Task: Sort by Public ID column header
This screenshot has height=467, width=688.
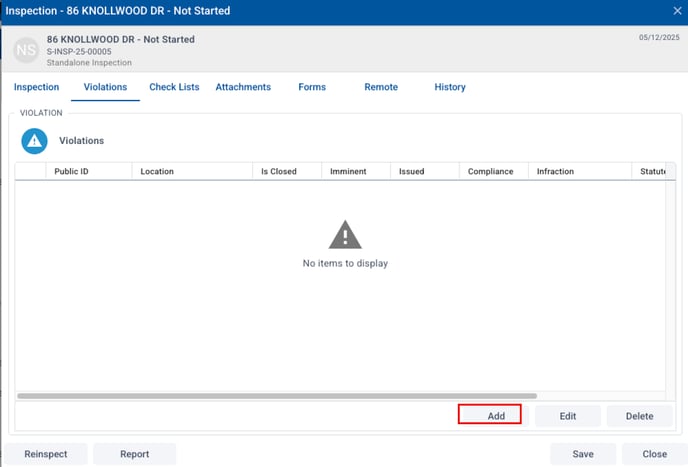Action: tap(72, 171)
